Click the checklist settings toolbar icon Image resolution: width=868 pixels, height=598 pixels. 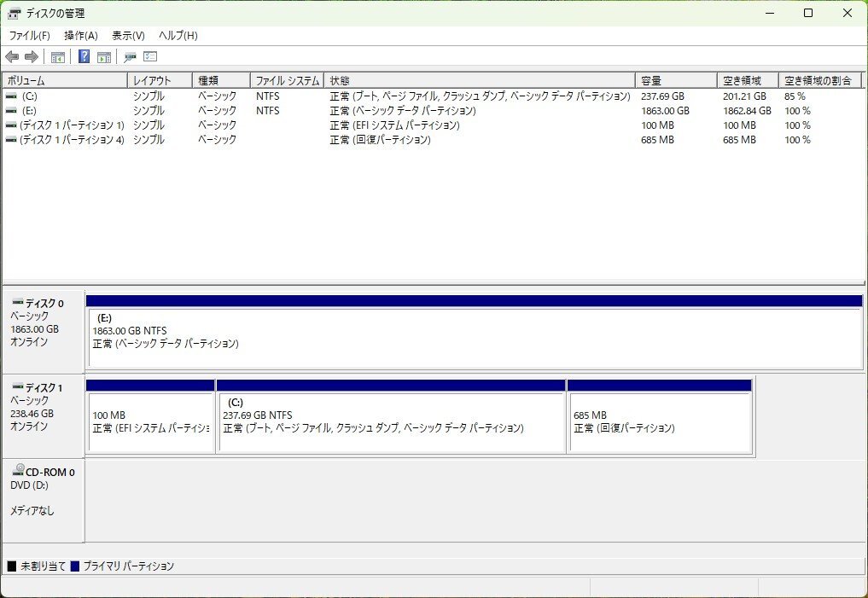150,56
